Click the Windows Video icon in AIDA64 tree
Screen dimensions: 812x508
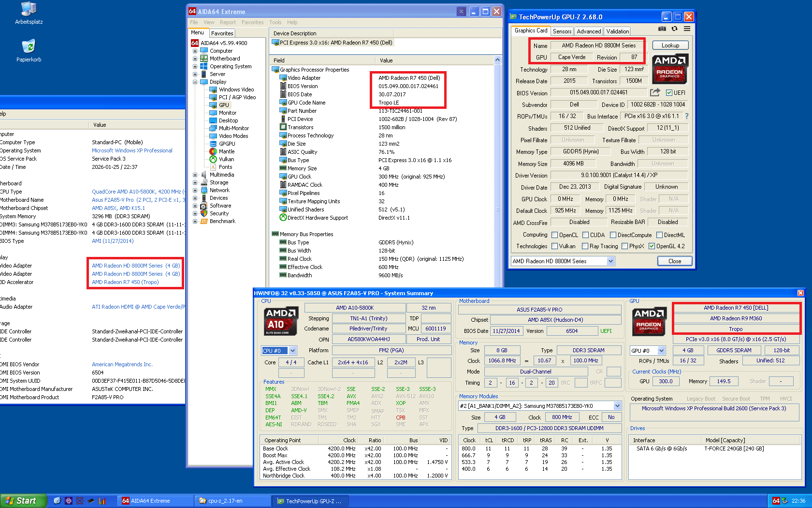(x=213, y=90)
